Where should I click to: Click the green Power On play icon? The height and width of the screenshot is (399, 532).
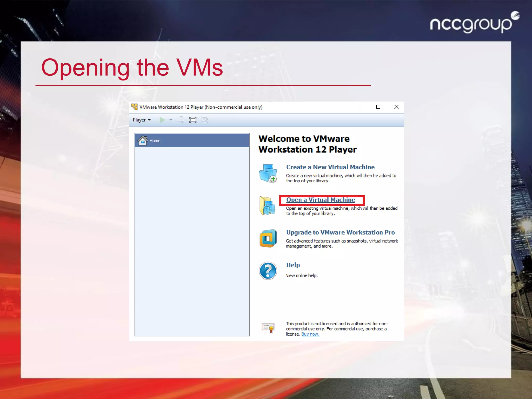[x=162, y=120]
